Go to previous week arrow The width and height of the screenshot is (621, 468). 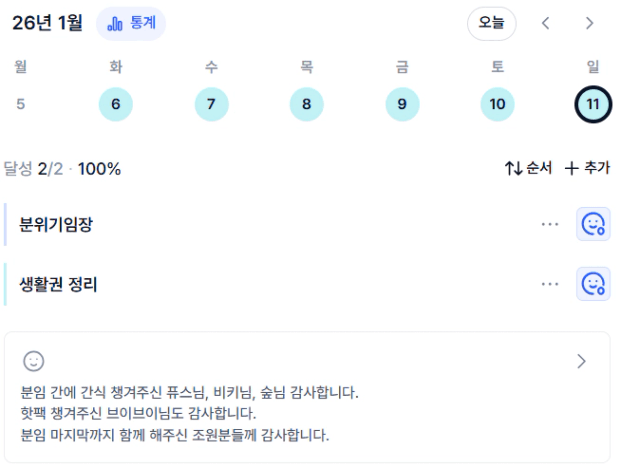click(x=546, y=23)
